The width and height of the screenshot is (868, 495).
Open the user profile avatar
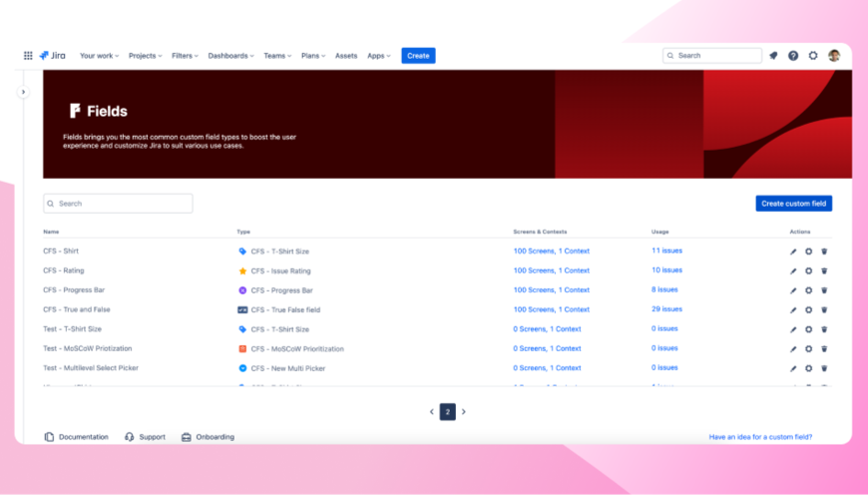click(834, 55)
